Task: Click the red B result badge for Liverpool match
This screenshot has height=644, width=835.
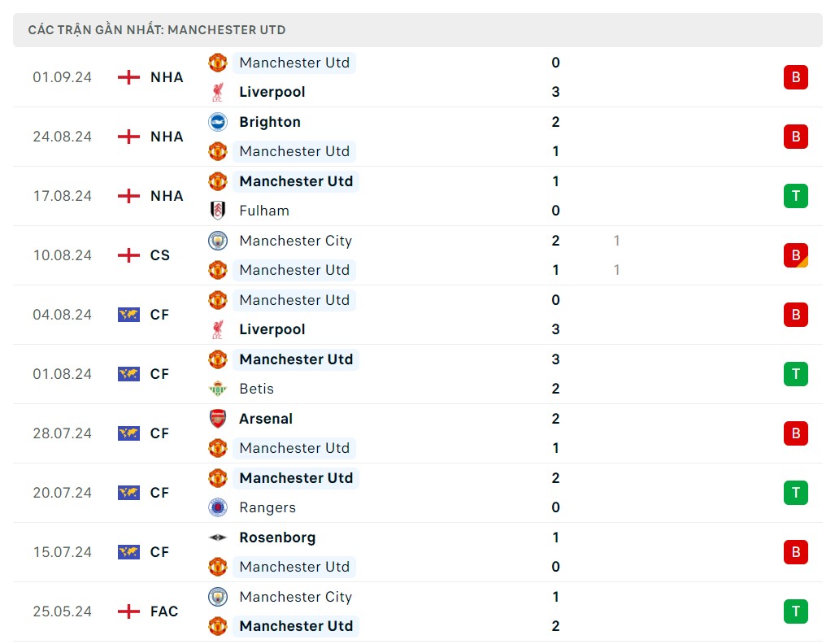Action: point(795,77)
